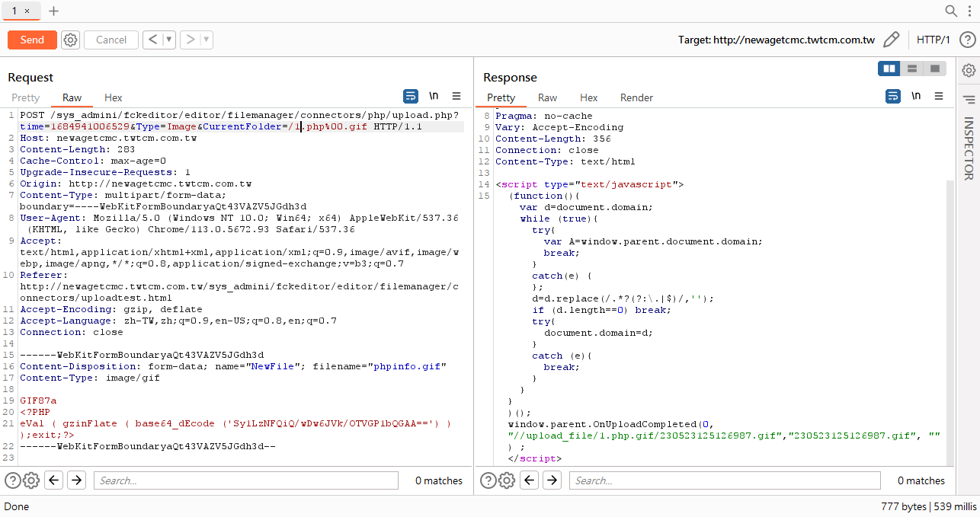Search tabs with the magnifier icon
The image size is (980, 517).
(x=951, y=11)
